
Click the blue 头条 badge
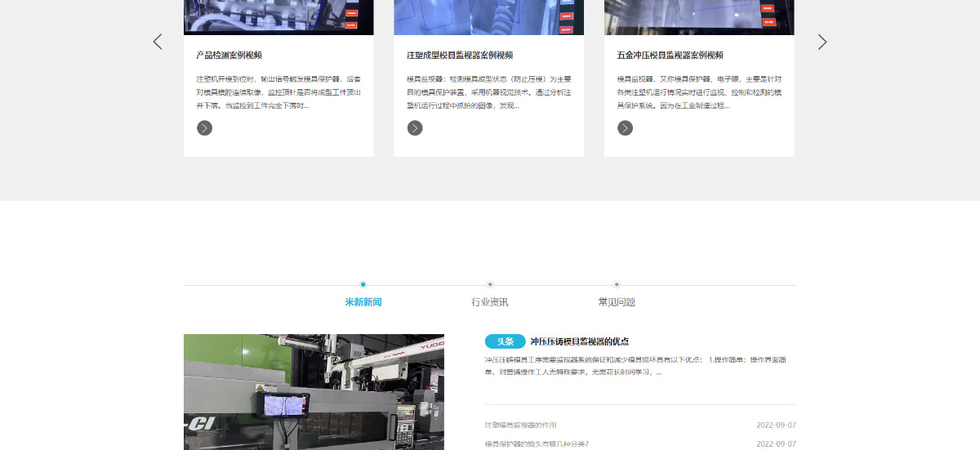click(x=505, y=341)
